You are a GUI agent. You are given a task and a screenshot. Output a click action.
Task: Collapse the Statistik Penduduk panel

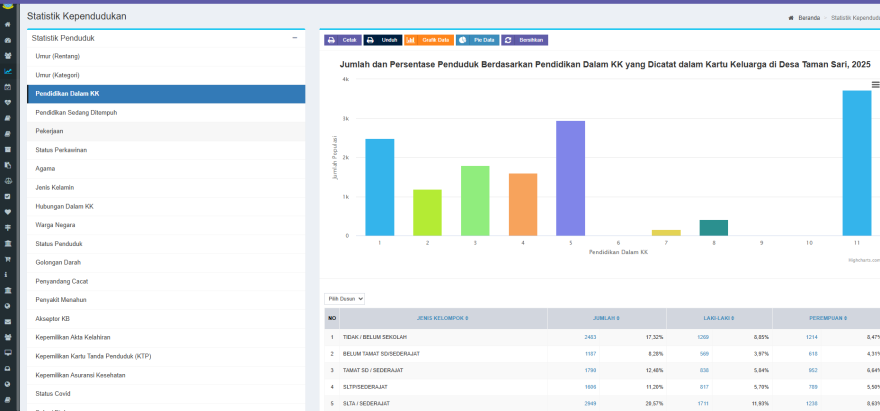(x=294, y=37)
